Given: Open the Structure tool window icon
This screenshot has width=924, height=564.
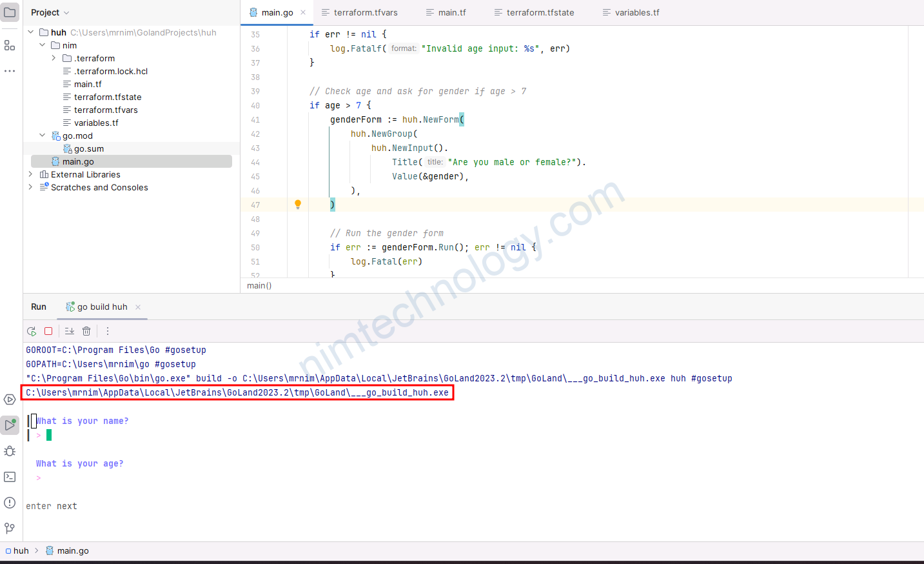Looking at the screenshot, I should (10, 45).
